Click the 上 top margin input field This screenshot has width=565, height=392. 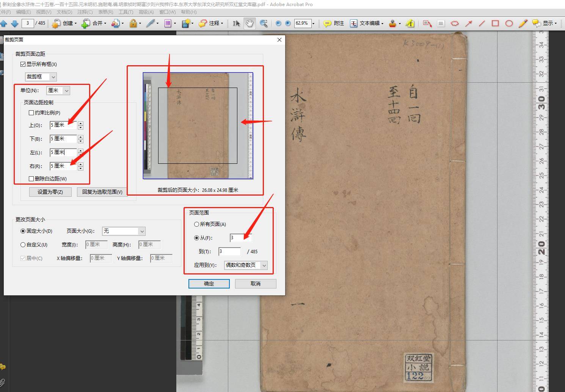coord(63,125)
